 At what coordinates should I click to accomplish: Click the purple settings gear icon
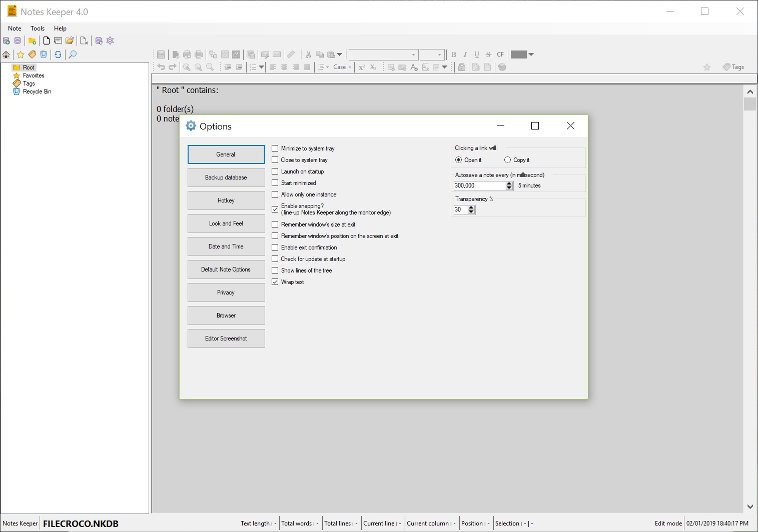(110, 40)
